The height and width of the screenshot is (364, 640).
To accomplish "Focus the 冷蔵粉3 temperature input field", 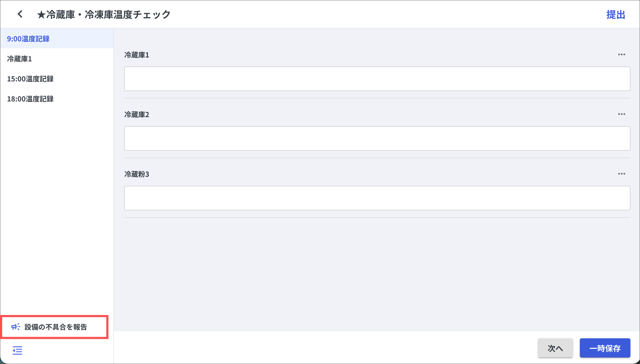I will [x=377, y=198].
